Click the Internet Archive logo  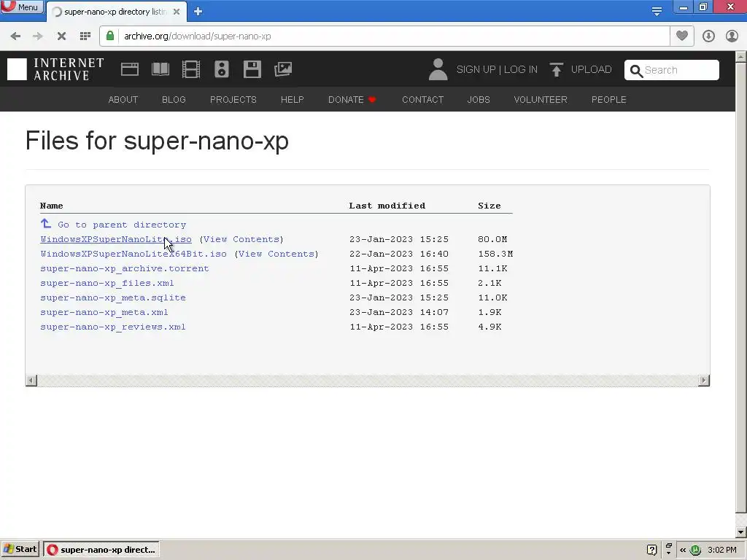[x=55, y=69]
